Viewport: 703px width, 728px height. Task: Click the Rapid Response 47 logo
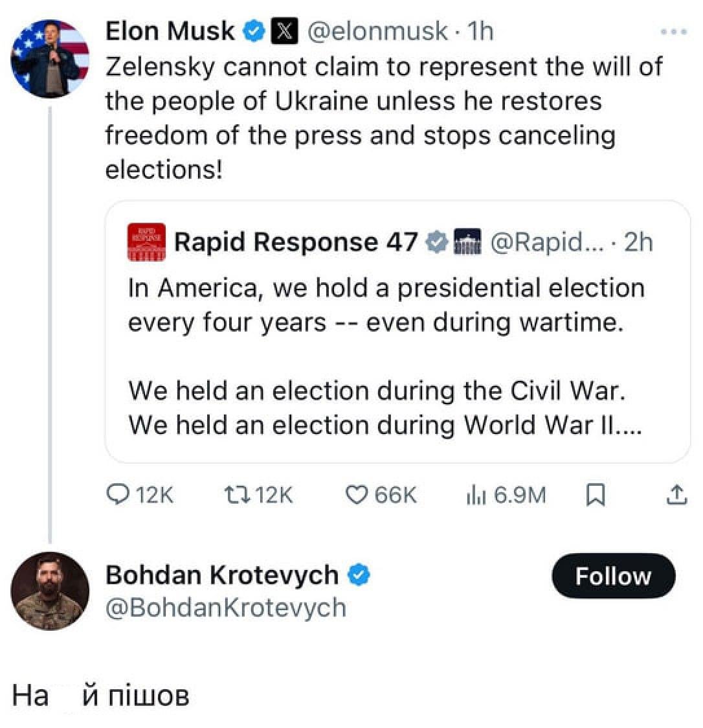(147, 242)
